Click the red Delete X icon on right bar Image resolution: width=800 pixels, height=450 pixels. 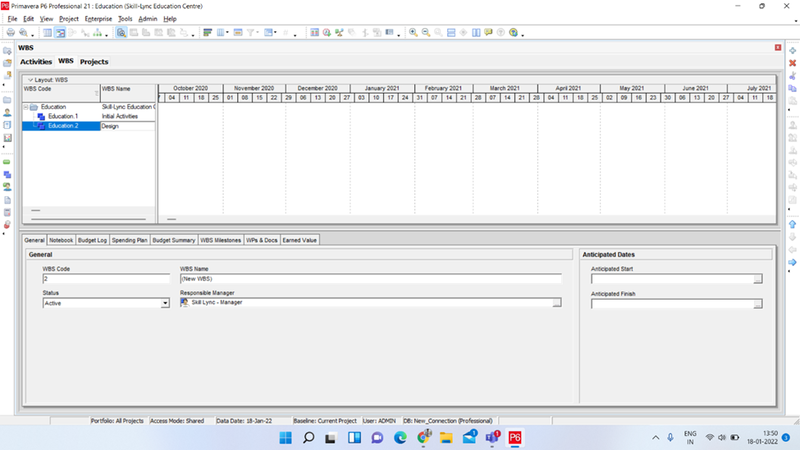(792, 63)
